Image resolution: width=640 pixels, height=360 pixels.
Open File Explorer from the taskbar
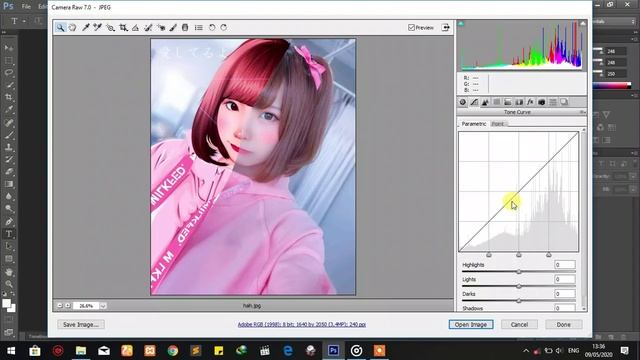pyautogui.click(x=81, y=351)
